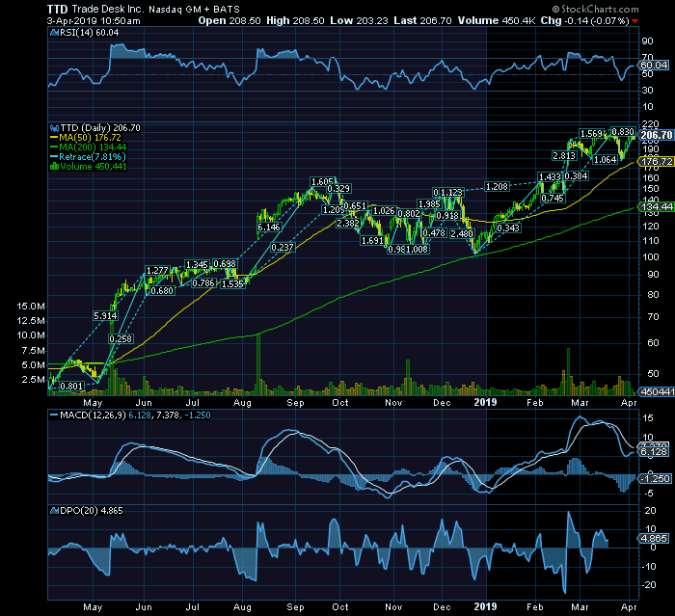Click the 60.04 RSI axis value tag
675x616 pixels.
coord(654,65)
